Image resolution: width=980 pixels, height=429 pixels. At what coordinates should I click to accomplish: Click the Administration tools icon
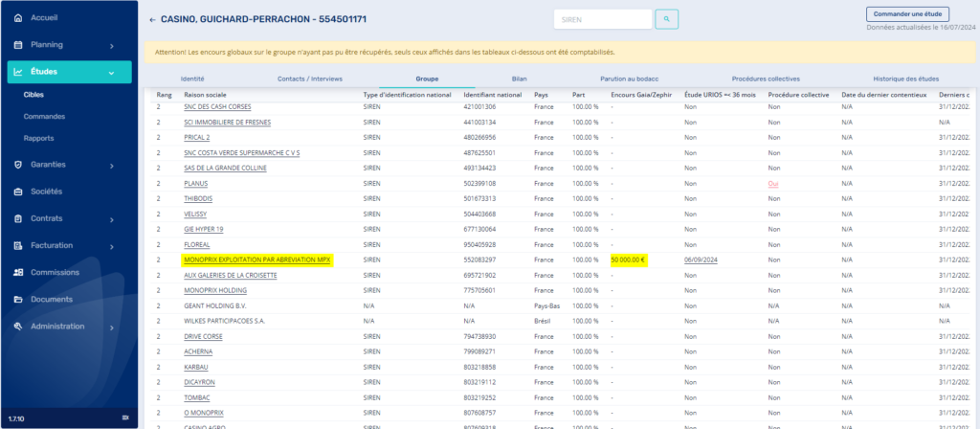pos(18,327)
